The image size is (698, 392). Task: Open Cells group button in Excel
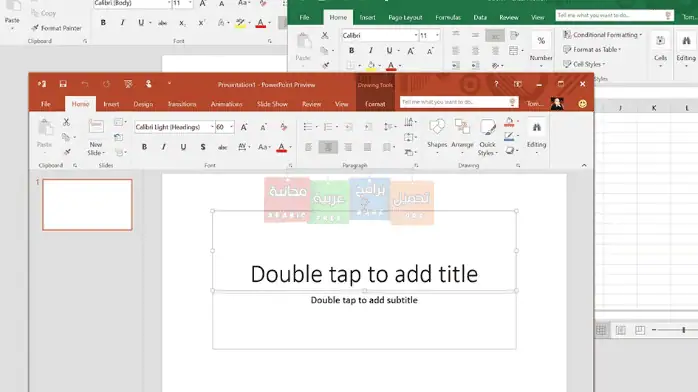point(660,49)
